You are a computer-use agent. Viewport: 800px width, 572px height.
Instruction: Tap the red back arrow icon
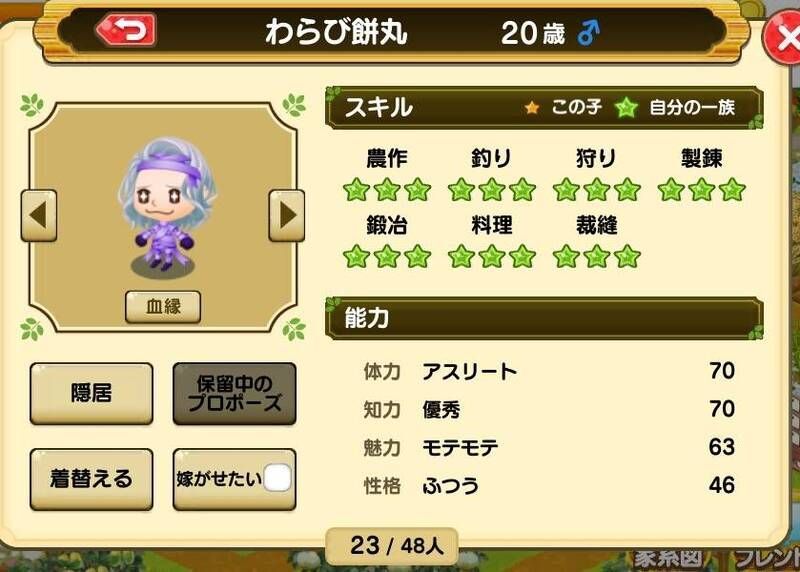coord(126,31)
